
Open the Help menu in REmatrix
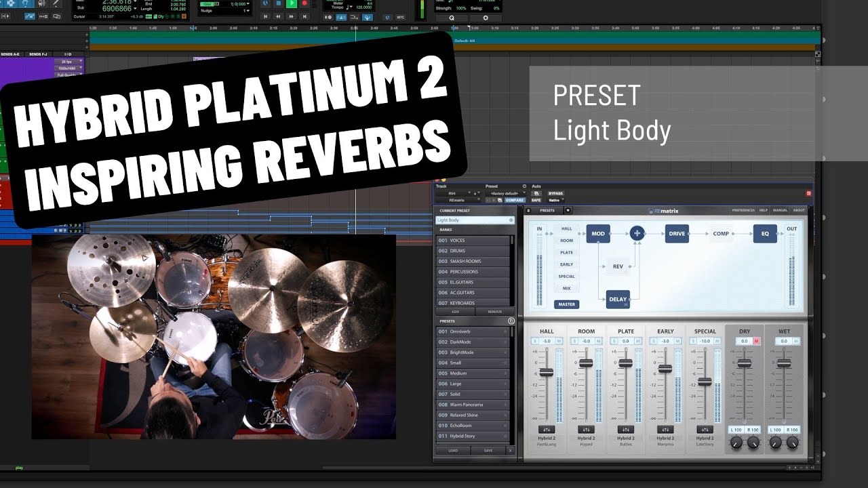coord(764,210)
